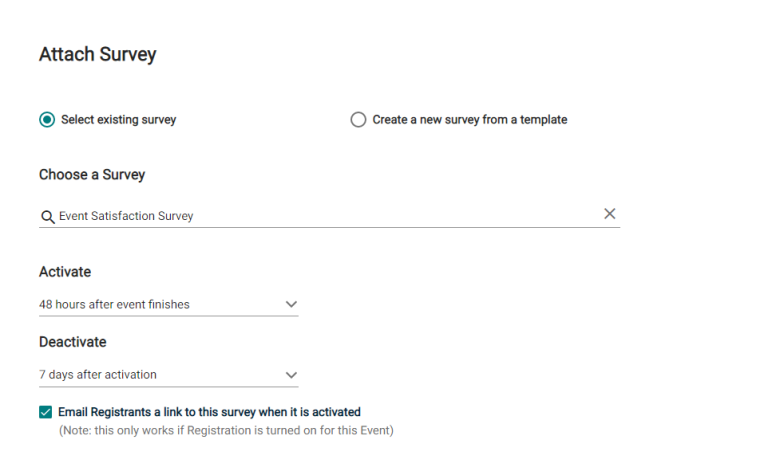
Task: Uncheck the Email Registrants checkbox
Action: click(x=45, y=412)
